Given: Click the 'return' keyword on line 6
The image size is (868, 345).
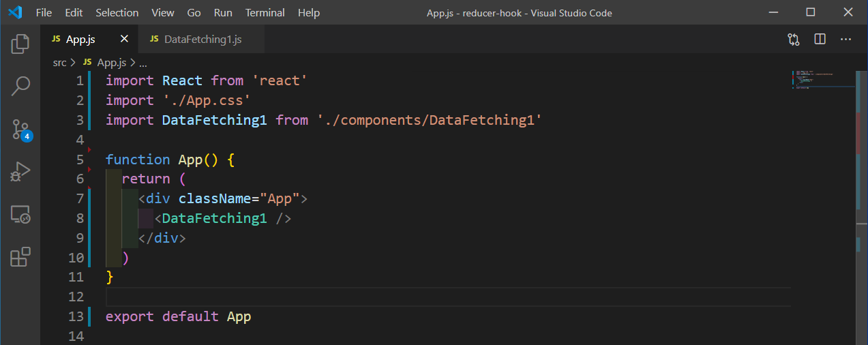Looking at the screenshot, I should (x=146, y=179).
